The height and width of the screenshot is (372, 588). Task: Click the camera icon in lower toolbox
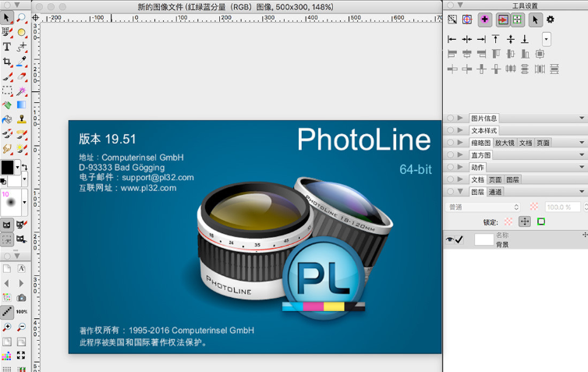pos(22,298)
